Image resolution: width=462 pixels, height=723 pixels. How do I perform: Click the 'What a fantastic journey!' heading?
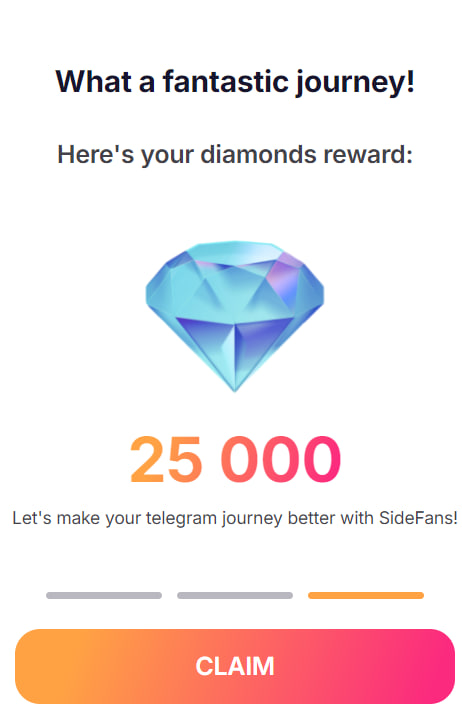pos(235,83)
